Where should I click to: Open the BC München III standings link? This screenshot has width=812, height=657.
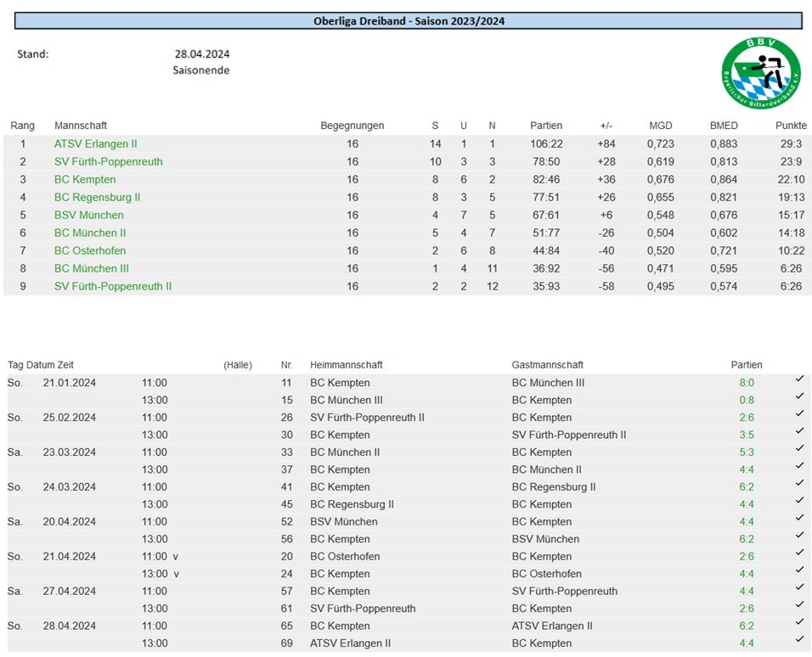coord(92,268)
